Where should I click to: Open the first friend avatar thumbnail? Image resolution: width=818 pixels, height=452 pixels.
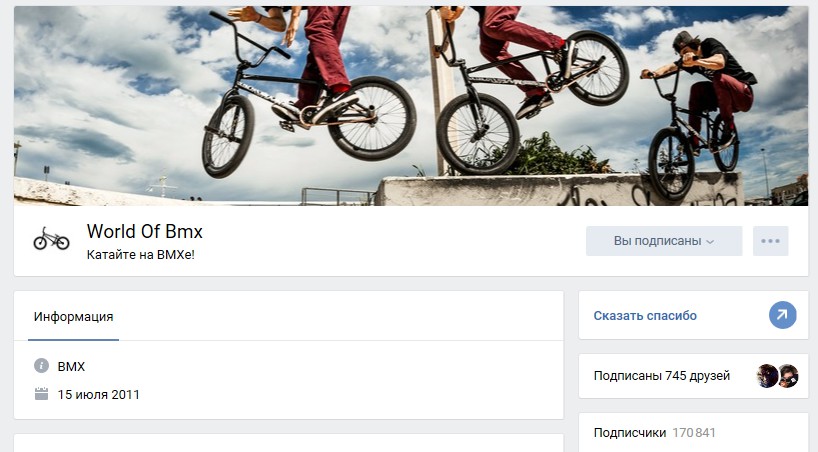767,376
